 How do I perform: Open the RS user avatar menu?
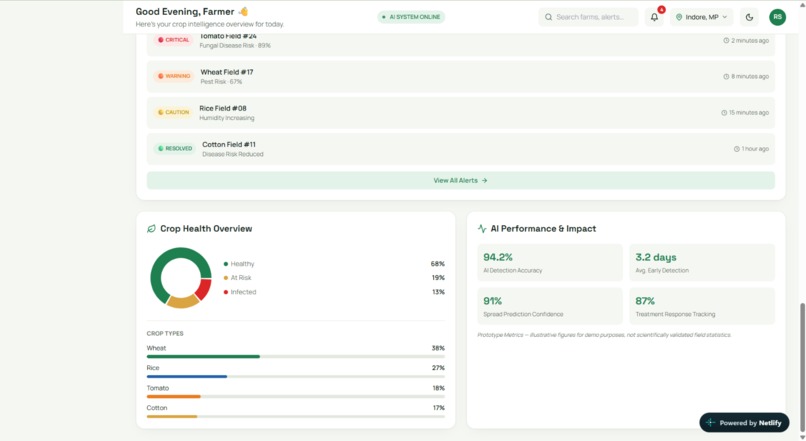click(777, 17)
